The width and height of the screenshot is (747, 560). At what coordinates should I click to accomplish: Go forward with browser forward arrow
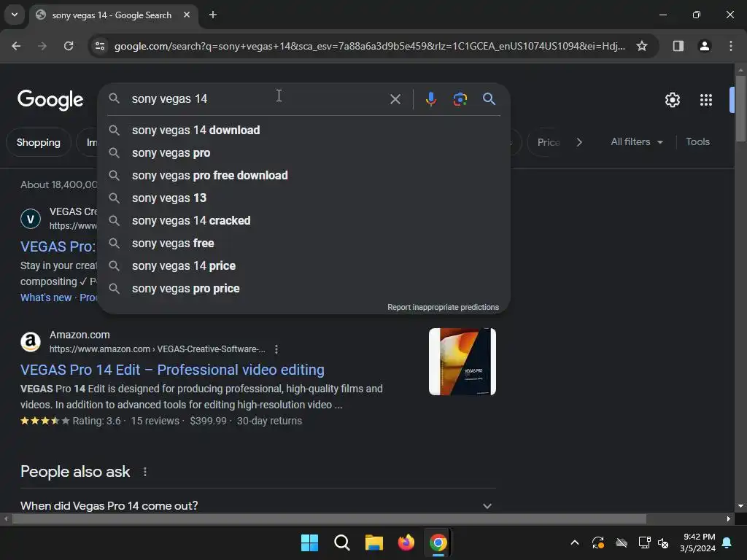42,46
